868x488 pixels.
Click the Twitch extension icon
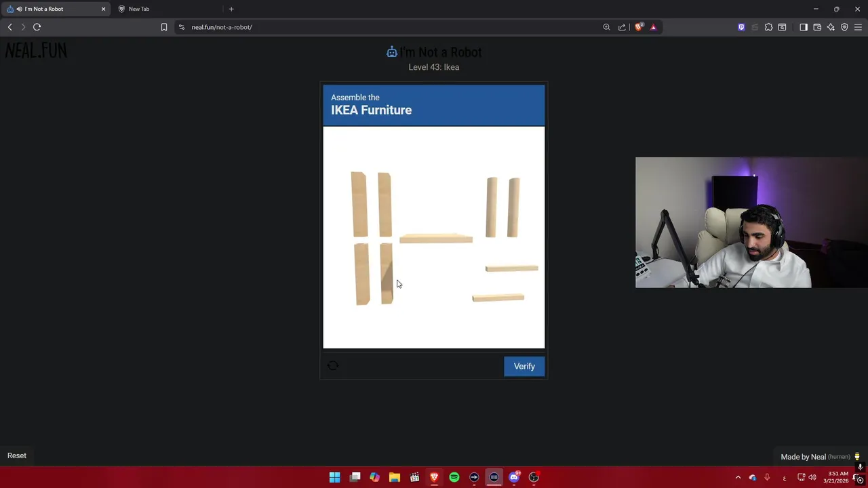[741, 27]
